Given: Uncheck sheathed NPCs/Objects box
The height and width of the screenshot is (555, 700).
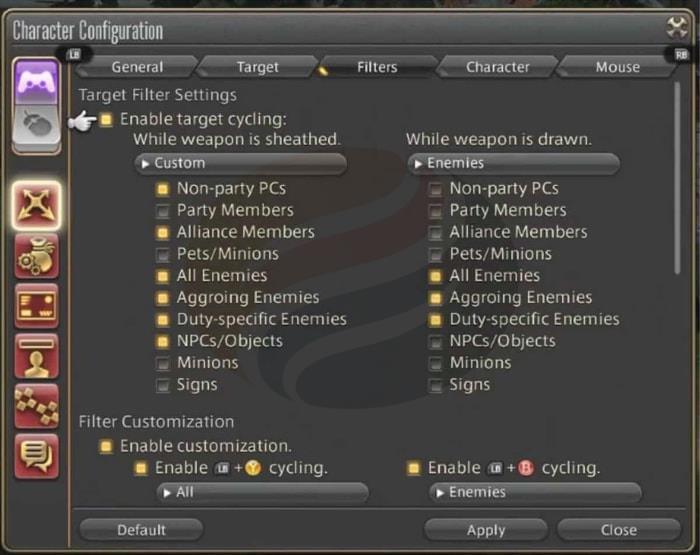Looking at the screenshot, I should click(x=162, y=342).
